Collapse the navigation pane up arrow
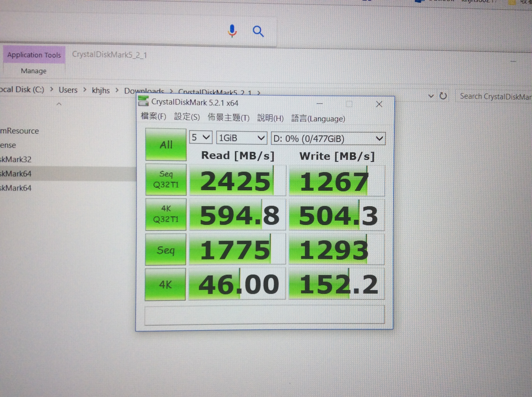Viewport: 532px width, 397px height. pos(59,104)
